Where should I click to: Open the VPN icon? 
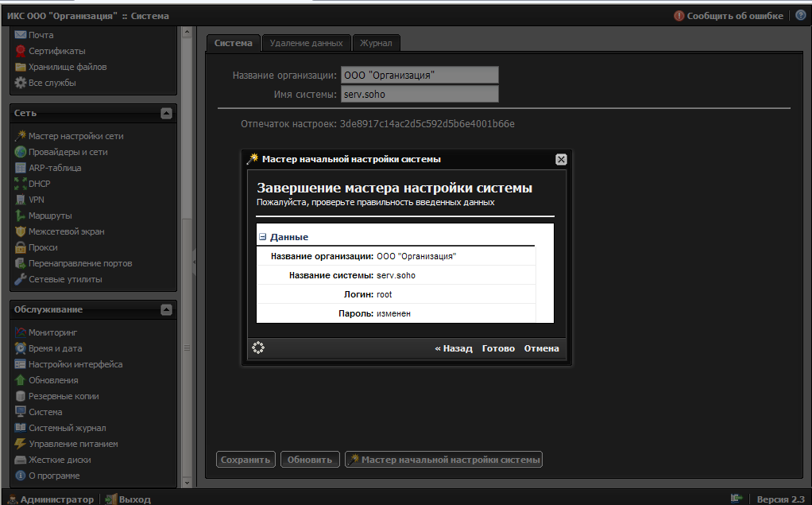point(20,200)
